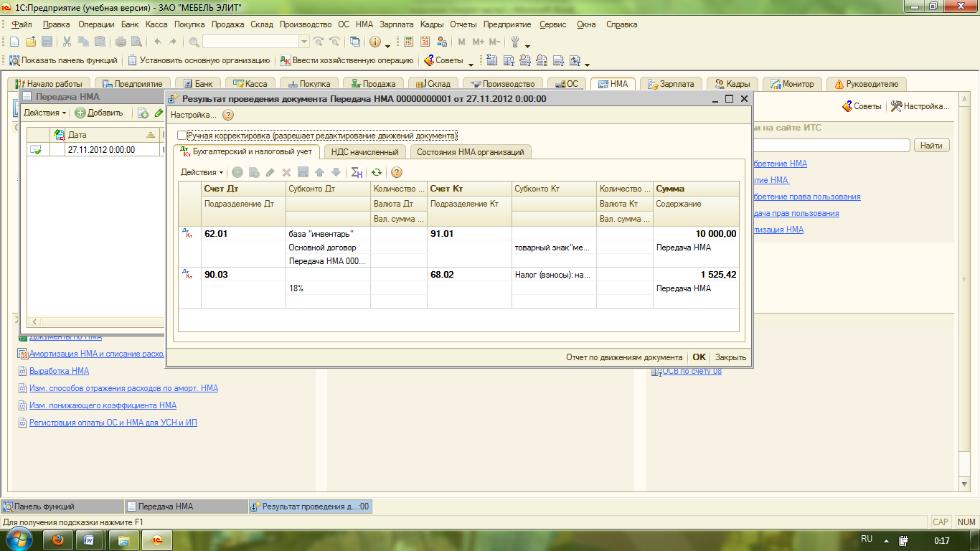Click Найти search button

[931, 146]
